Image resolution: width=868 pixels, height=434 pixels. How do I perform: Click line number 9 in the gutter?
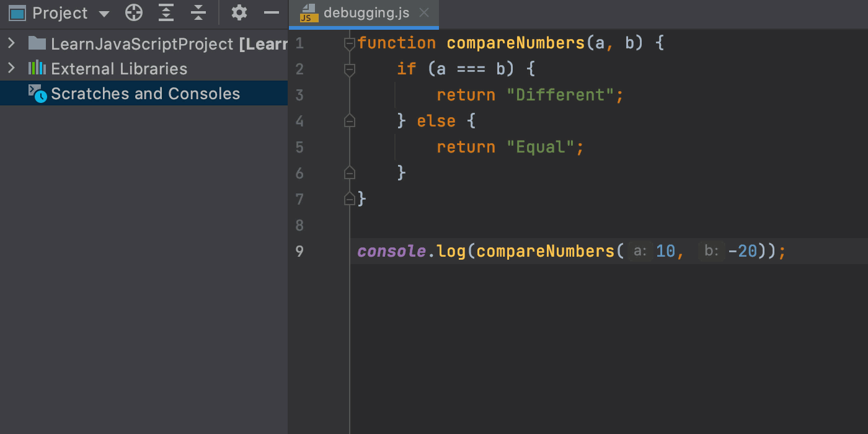click(300, 251)
